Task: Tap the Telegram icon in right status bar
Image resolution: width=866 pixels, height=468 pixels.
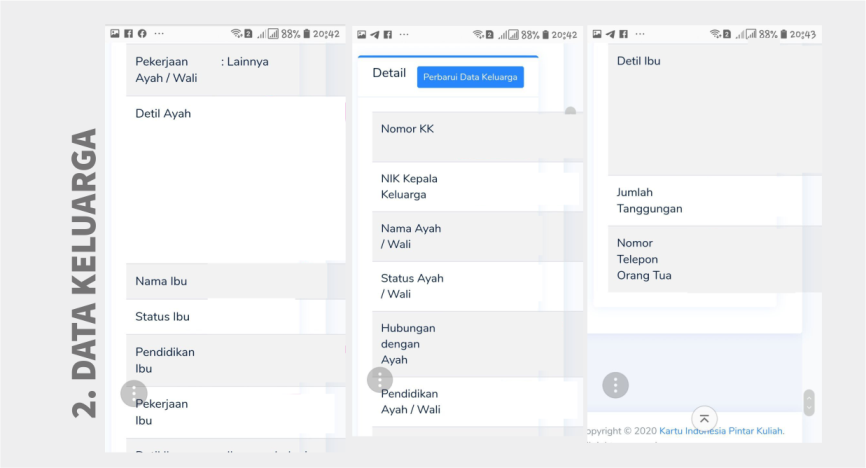Action: click(610, 34)
